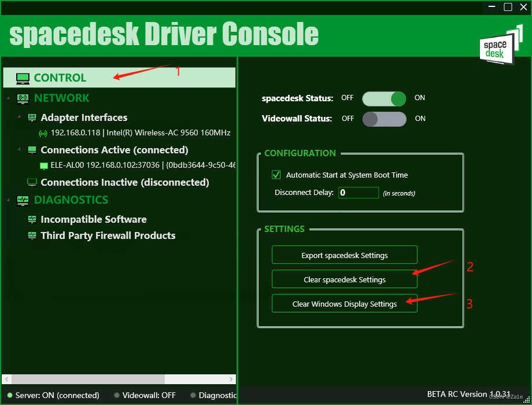Viewport: 532px width, 405px height.
Task: Click the NETWORK icon in the tree
Action: click(x=23, y=98)
